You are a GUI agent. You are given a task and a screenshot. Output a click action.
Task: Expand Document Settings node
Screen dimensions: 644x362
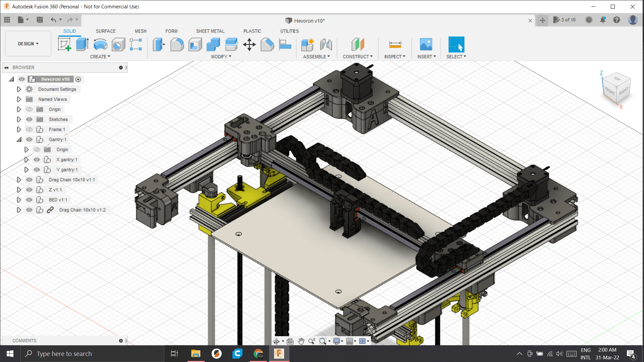tap(19, 89)
